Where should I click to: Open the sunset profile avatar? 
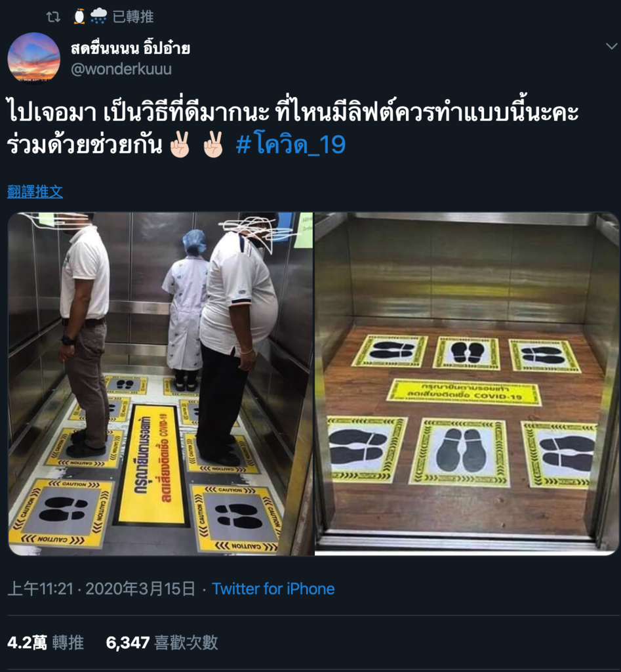(34, 57)
